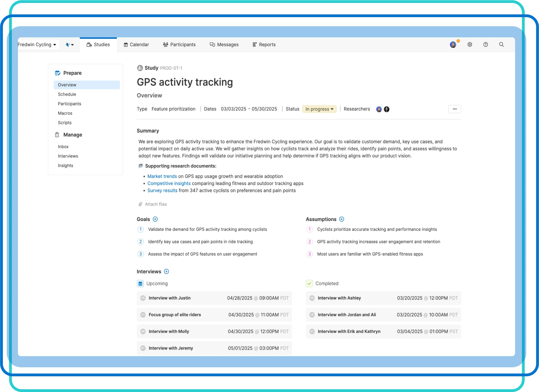
Task: Expand the In progress status dropdown
Action: [x=319, y=109]
